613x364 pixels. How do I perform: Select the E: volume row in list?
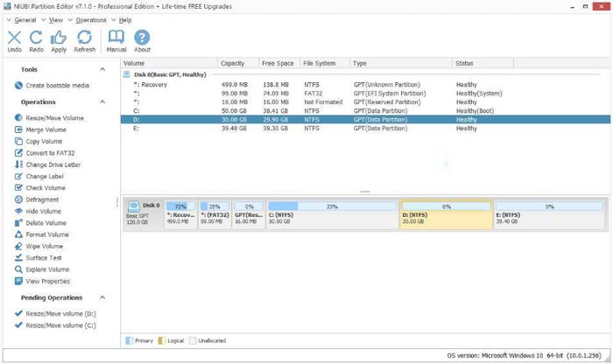[x=365, y=129]
